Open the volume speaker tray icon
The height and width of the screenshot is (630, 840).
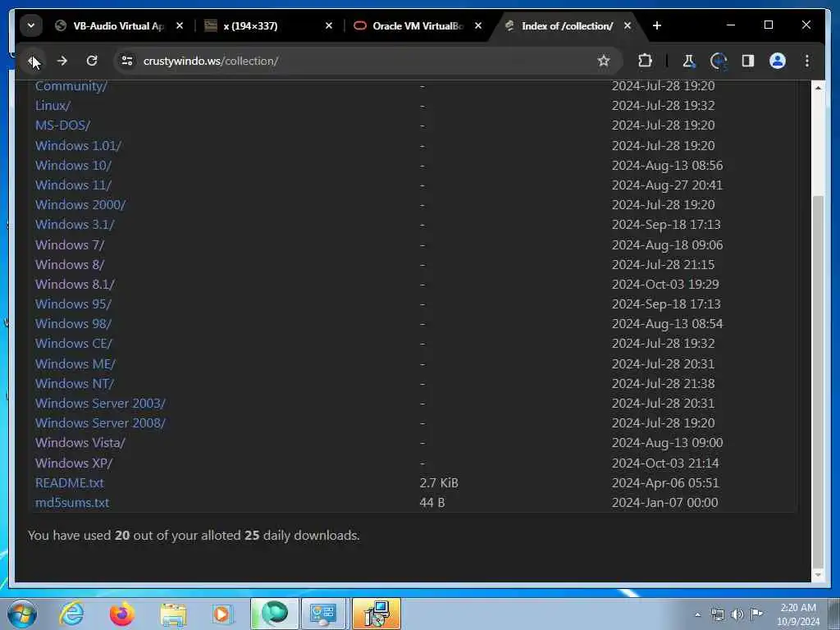pos(737,614)
